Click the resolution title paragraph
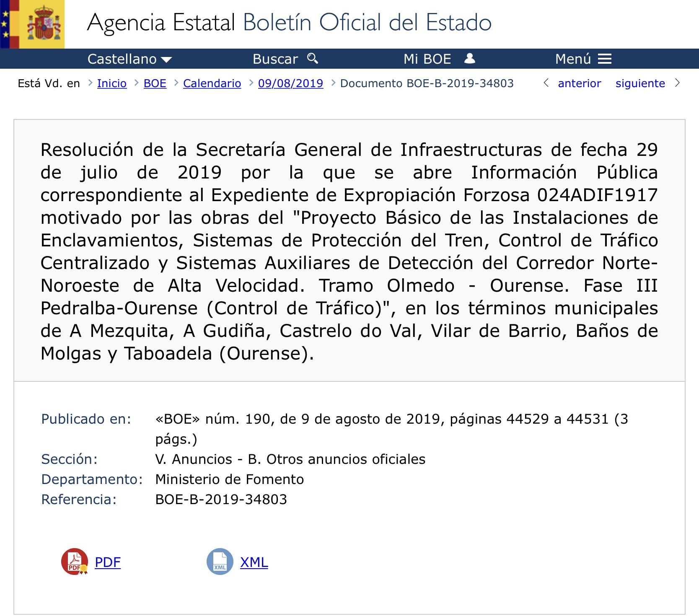 point(349,251)
